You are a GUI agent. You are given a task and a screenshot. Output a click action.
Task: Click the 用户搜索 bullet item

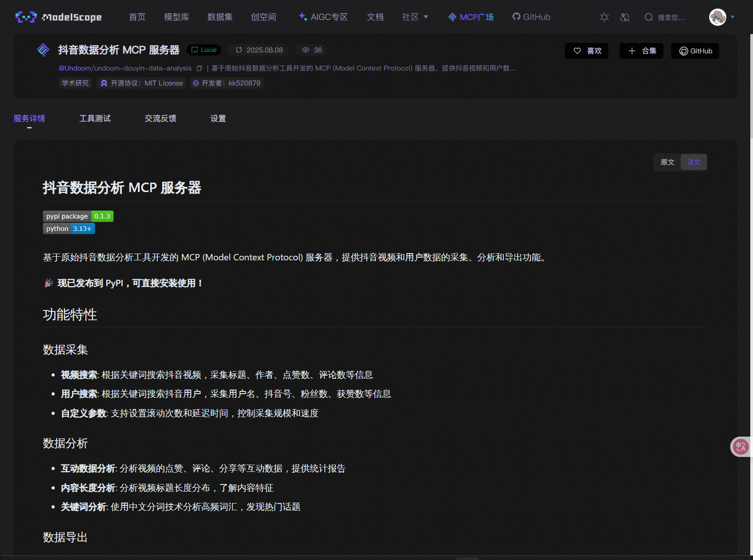coord(226,394)
